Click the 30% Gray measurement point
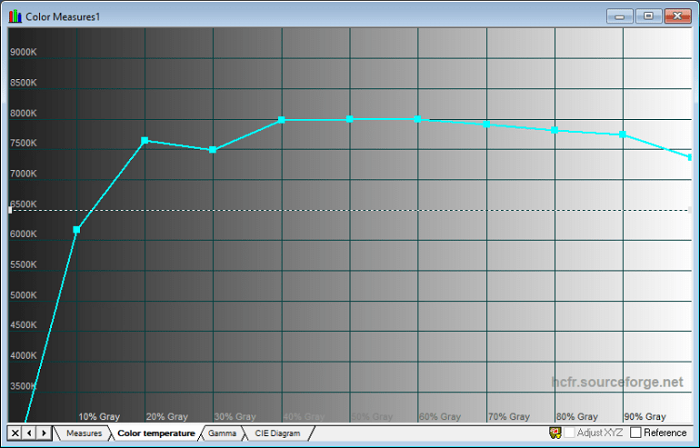Image resolution: width=700 pixels, height=448 pixels. pyautogui.click(x=213, y=150)
